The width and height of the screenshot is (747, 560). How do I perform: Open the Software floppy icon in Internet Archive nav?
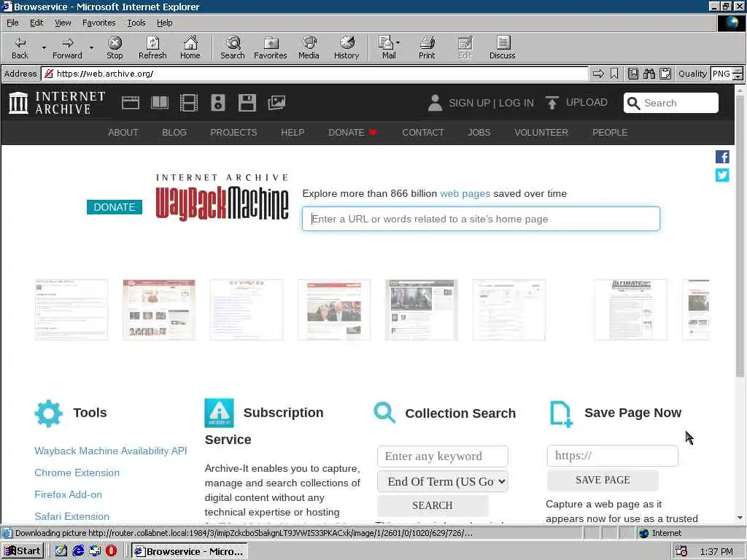(247, 103)
